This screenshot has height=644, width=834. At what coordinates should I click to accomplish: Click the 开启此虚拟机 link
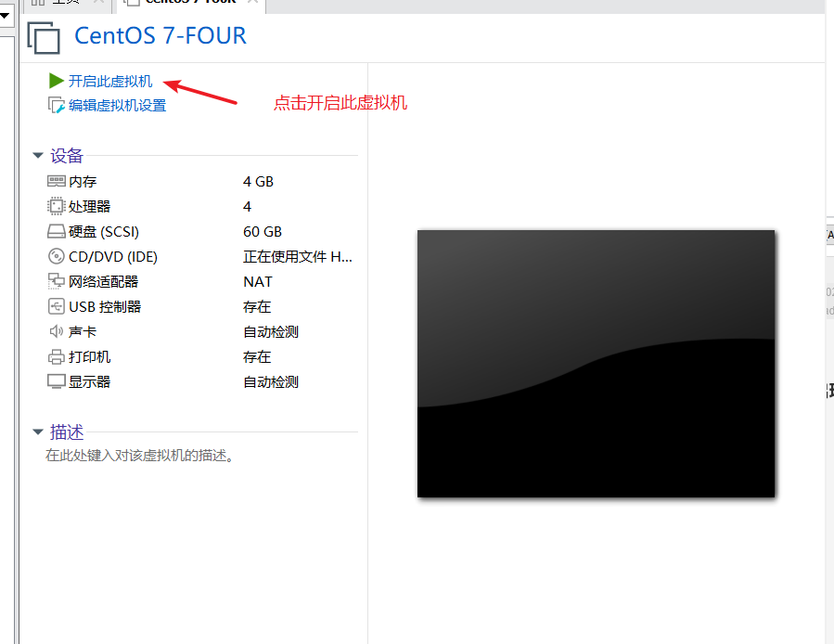(x=110, y=81)
